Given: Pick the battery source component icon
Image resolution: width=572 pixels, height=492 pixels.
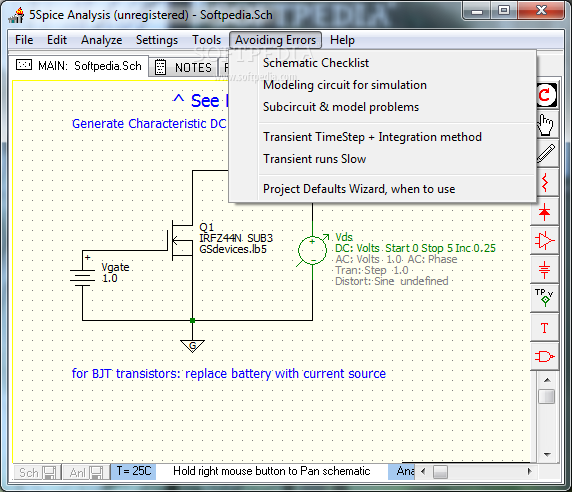Looking at the screenshot, I should click(545, 270).
